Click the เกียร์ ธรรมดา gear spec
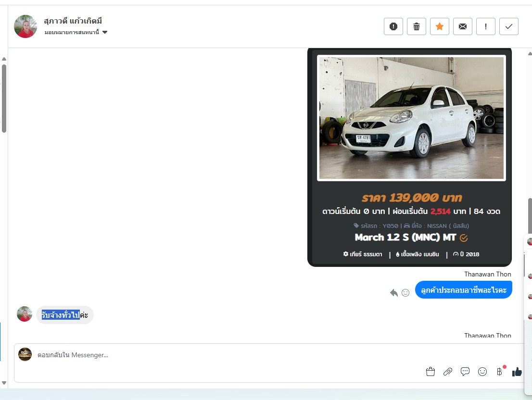This screenshot has width=532, height=400. point(362,254)
